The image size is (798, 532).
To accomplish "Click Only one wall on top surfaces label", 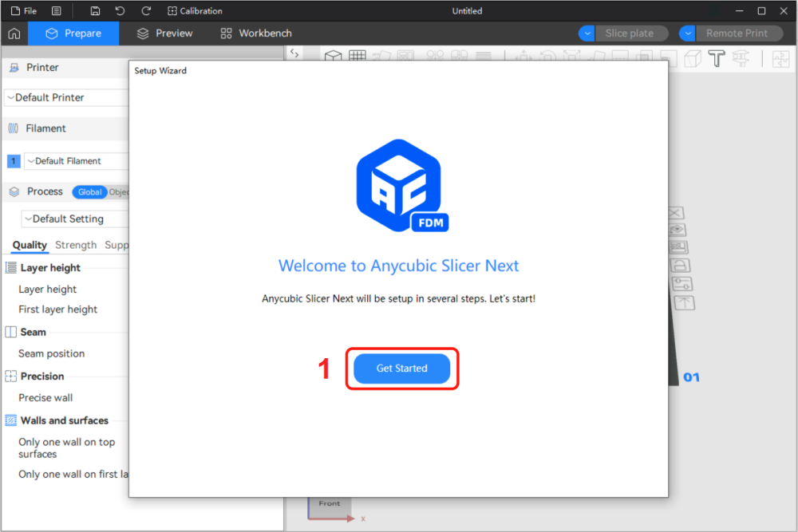I will [67, 448].
